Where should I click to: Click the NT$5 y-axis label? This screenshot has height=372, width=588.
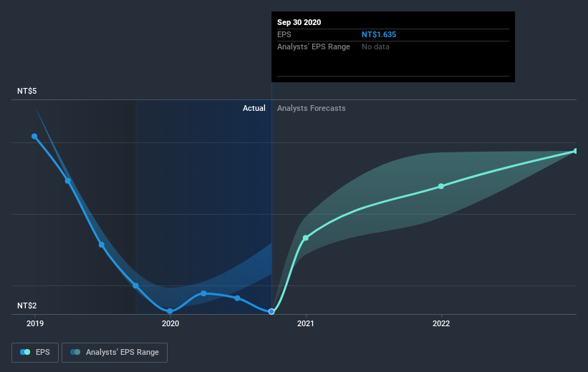tap(27, 92)
